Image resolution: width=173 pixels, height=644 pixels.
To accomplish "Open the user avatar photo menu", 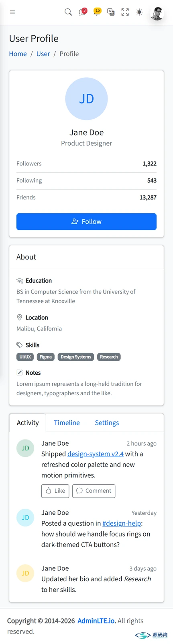I will 157,13.
